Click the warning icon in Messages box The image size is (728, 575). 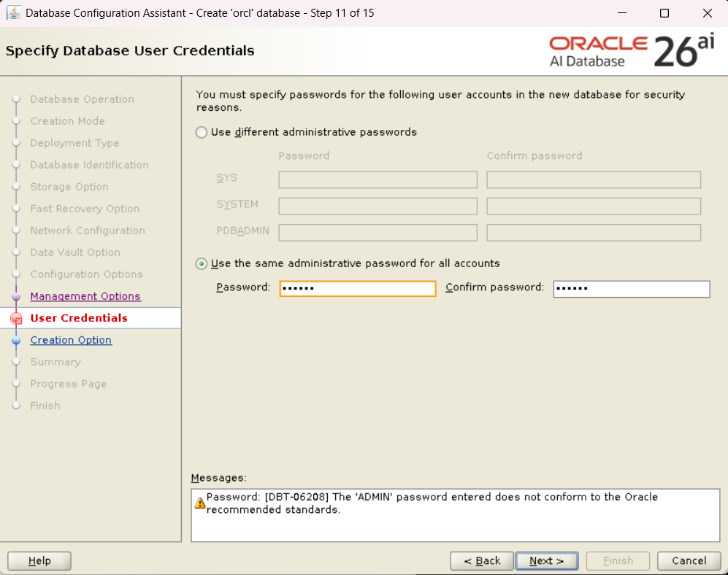click(x=199, y=503)
